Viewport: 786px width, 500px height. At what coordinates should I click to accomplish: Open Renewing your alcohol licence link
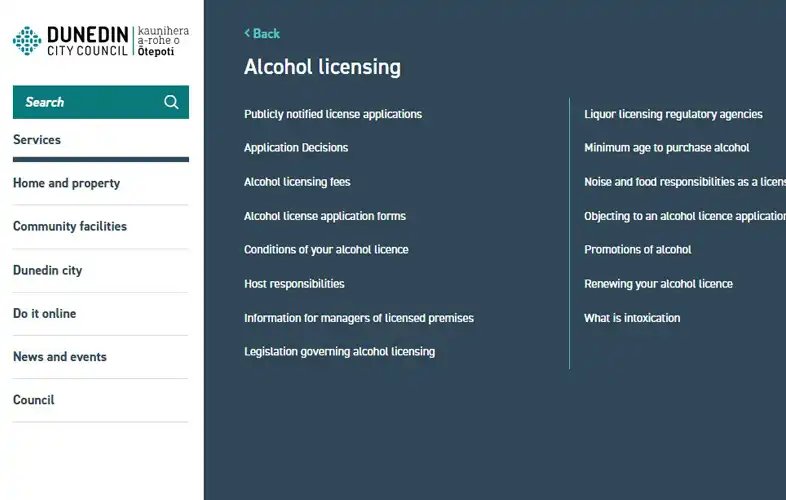pyautogui.click(x=658, y=284)
